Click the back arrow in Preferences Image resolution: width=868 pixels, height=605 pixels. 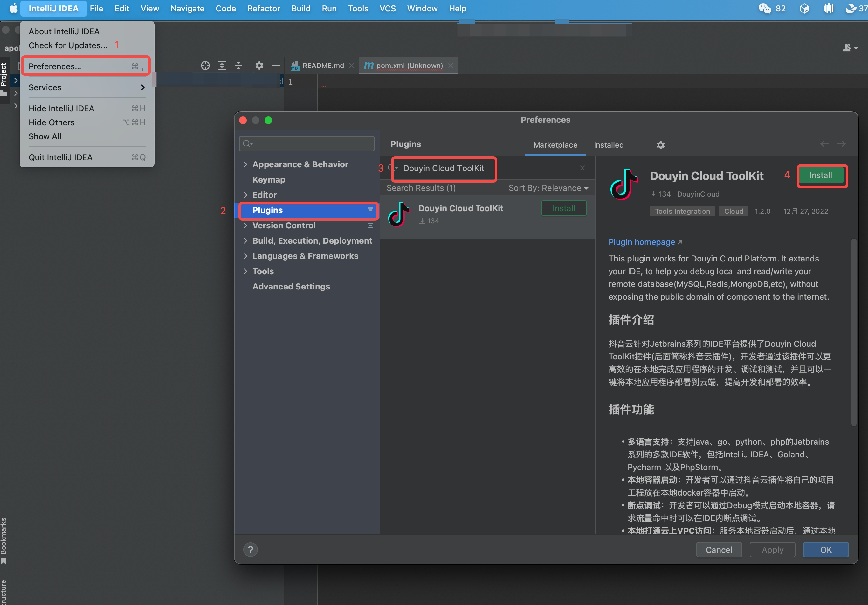[x=824, y=144]
